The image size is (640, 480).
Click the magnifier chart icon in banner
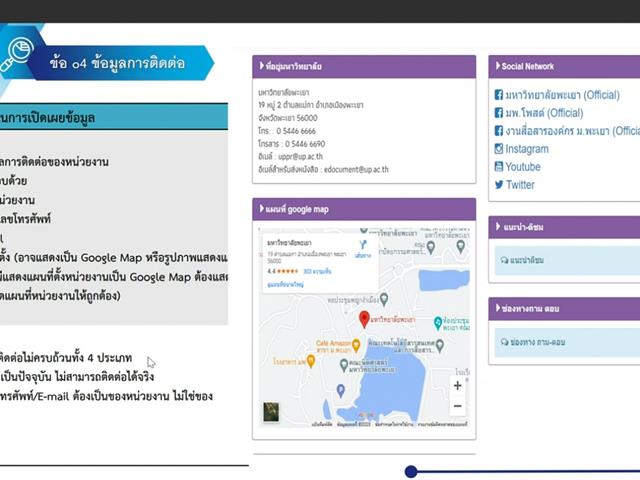tap(16, 54)
